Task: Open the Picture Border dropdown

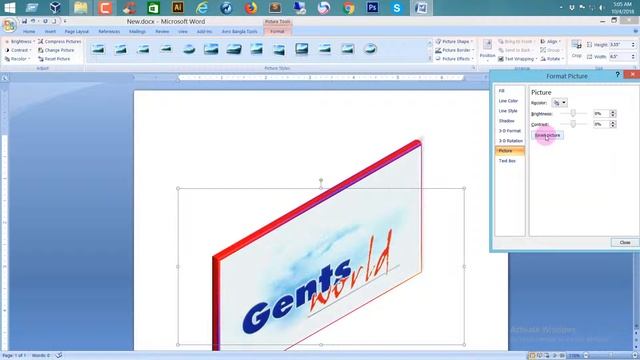Action: coord(455,50)
